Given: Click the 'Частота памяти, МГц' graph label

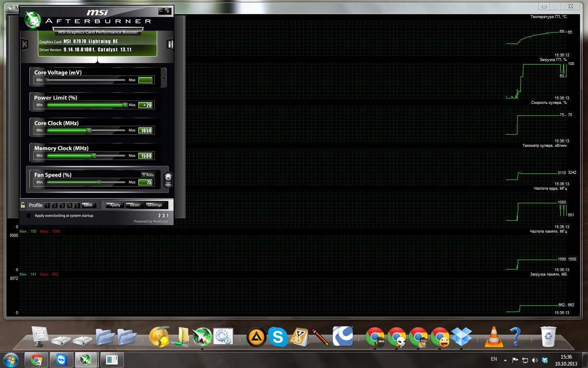Looking at the screenshot, I should pos(548,231).
